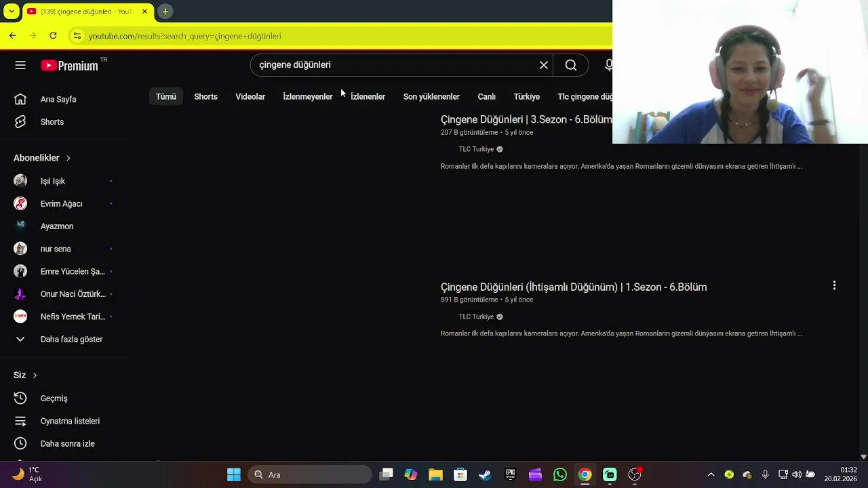This screenshot has width=868, height=488.
Task: Clear the search box with the X icon
Action: [x=543, y=65]
